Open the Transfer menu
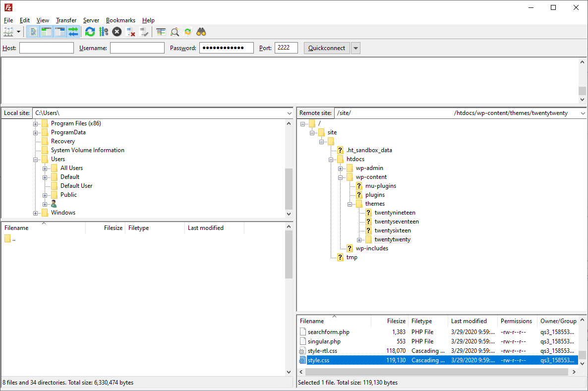 [66, 20]
